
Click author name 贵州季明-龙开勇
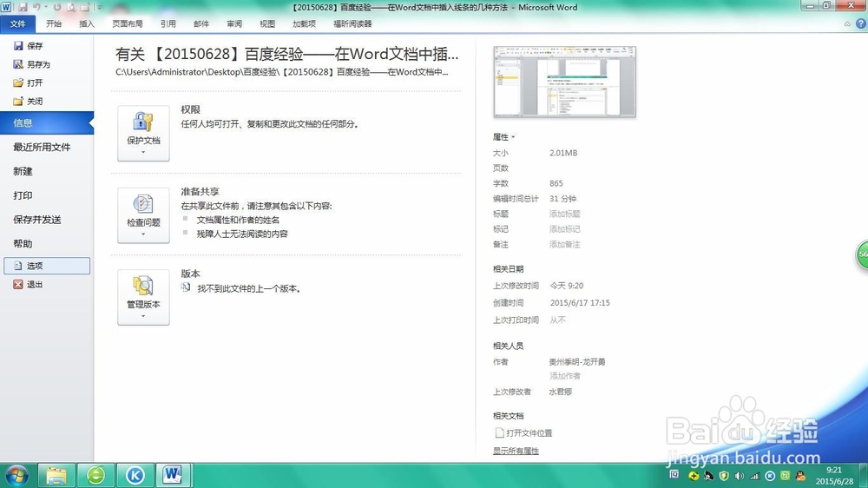(577, 362)
